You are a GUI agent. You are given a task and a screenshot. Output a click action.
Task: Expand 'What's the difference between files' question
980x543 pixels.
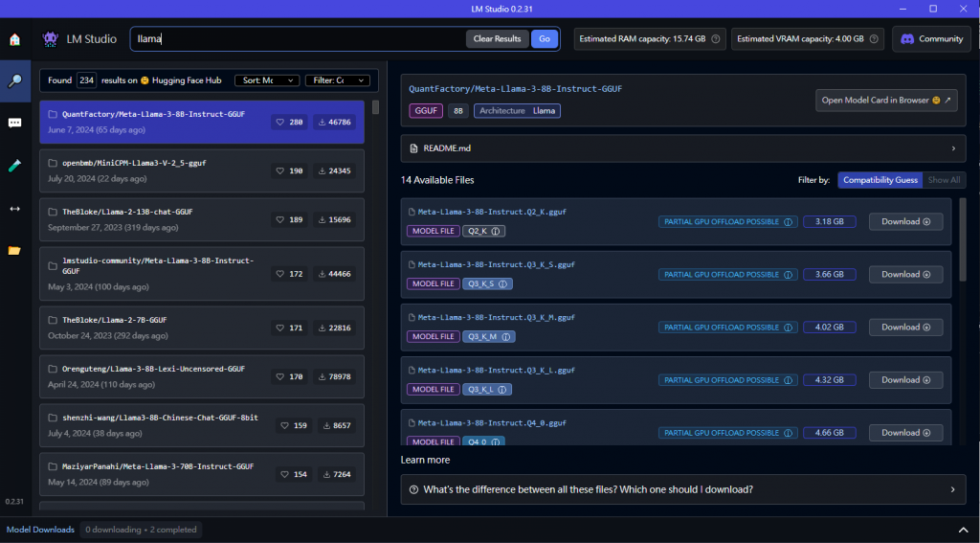coord(683,489)
